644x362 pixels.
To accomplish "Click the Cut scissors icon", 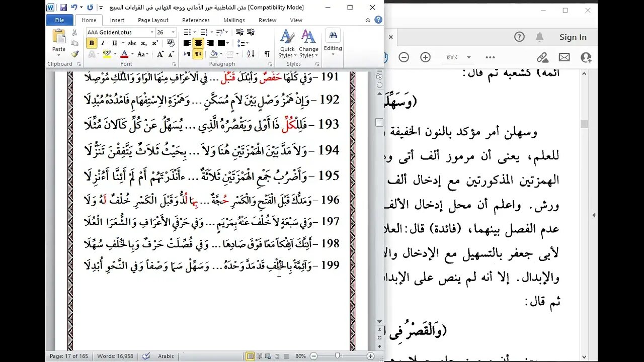I will click(x=74, y=33).
